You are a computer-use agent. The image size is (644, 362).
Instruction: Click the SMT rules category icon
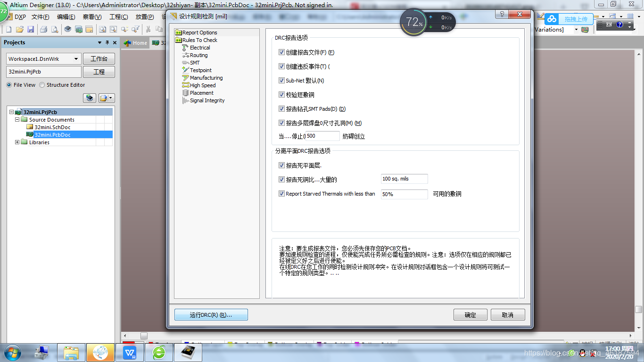tap(186, 63)
